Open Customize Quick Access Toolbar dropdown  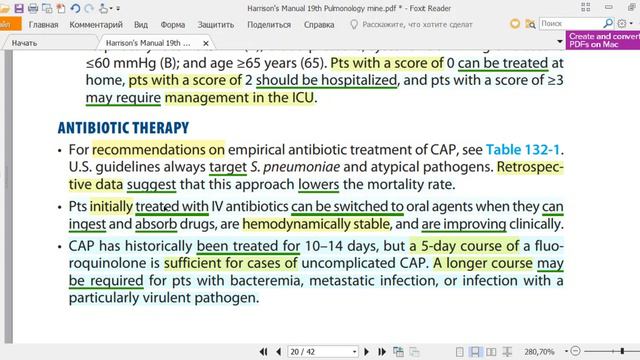118,9
